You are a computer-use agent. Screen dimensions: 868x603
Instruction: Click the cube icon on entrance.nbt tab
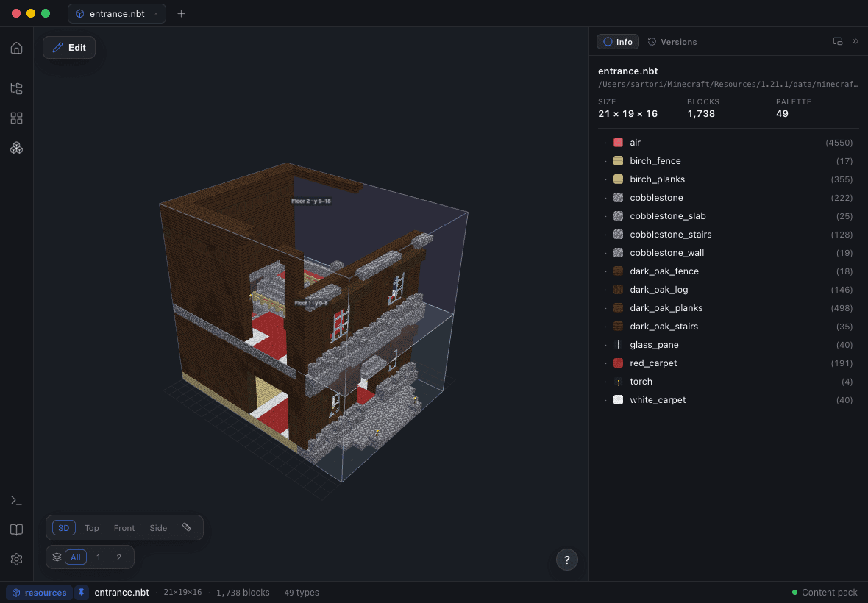point(79,14)
